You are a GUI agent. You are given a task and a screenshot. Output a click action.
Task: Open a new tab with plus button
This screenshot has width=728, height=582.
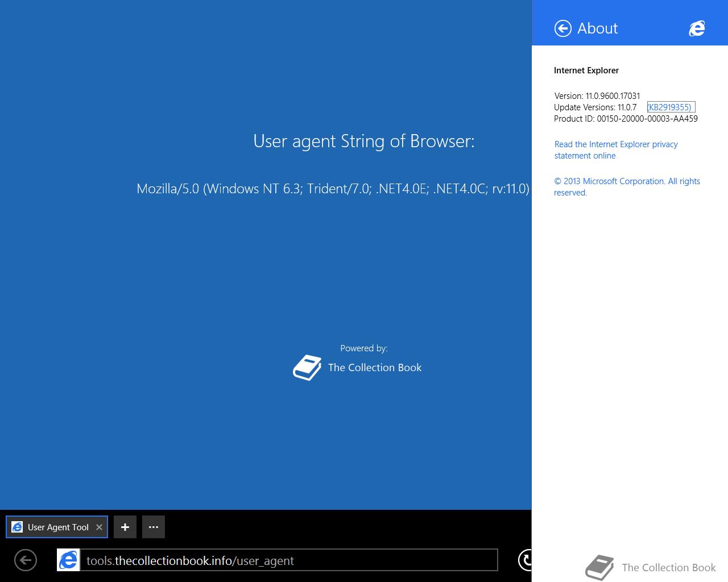click(x=125, y=527)
